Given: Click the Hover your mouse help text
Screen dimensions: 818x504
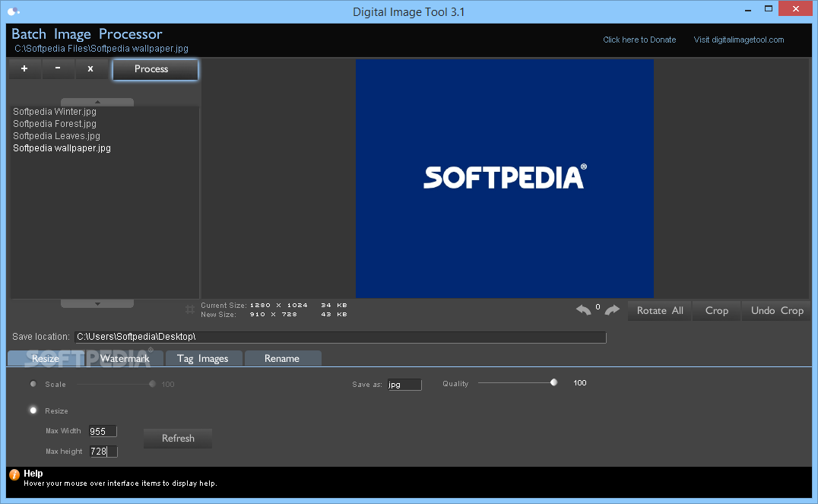Looking at the screenshot, I should (120, 483).
